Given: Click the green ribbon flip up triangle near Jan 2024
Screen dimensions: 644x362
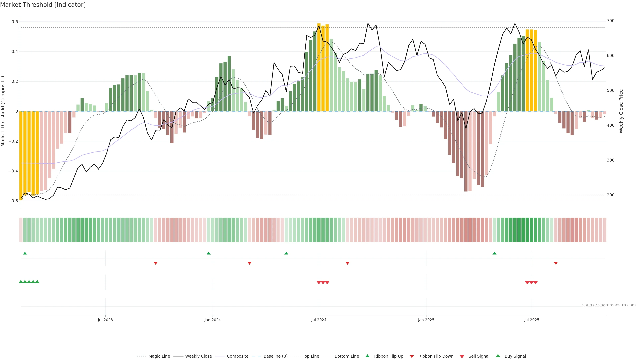Looking at the screenshot, I should (x=209, y=253).
